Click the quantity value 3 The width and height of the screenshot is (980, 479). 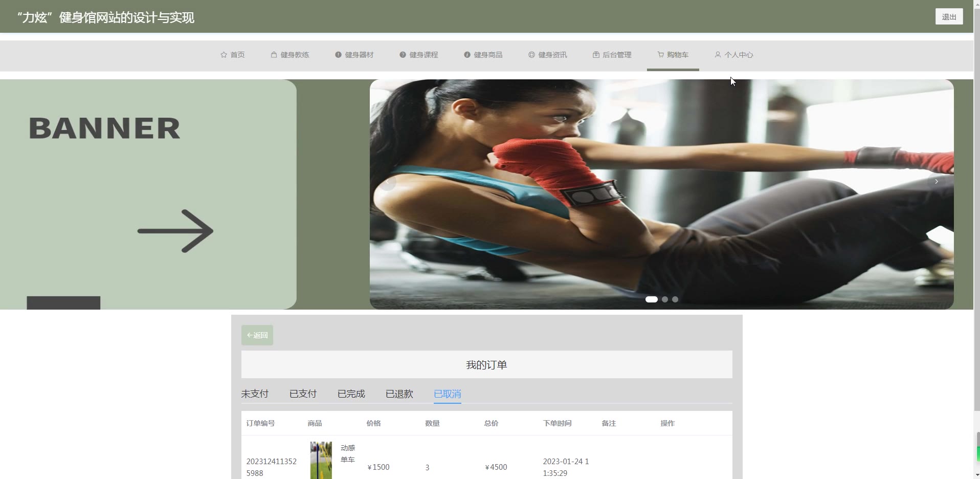click(427, 467)
